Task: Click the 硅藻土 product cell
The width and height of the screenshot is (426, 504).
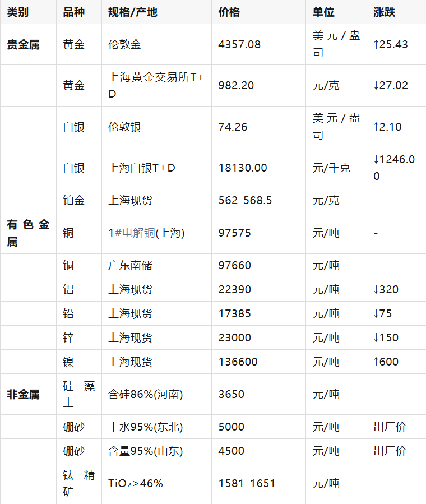Action: [79, 394]
